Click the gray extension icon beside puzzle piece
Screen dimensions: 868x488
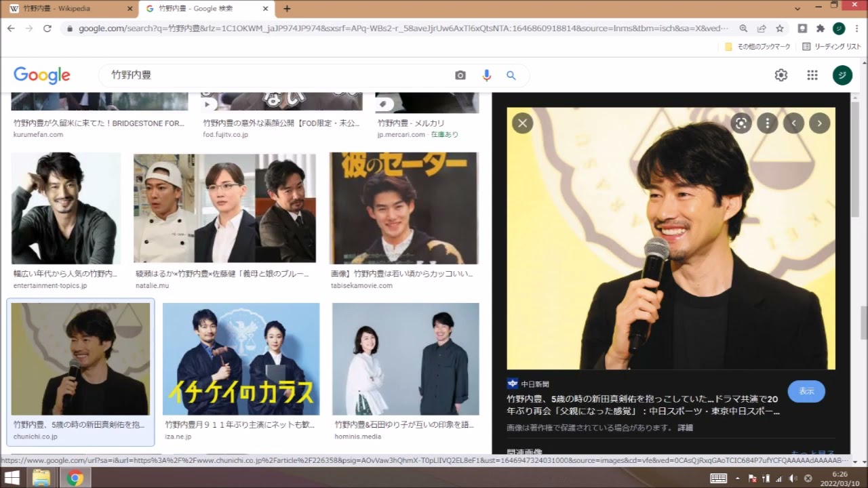802,28
